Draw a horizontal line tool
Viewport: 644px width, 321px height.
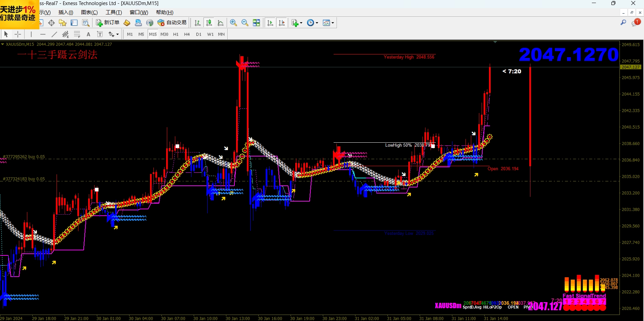coord(43,34)
